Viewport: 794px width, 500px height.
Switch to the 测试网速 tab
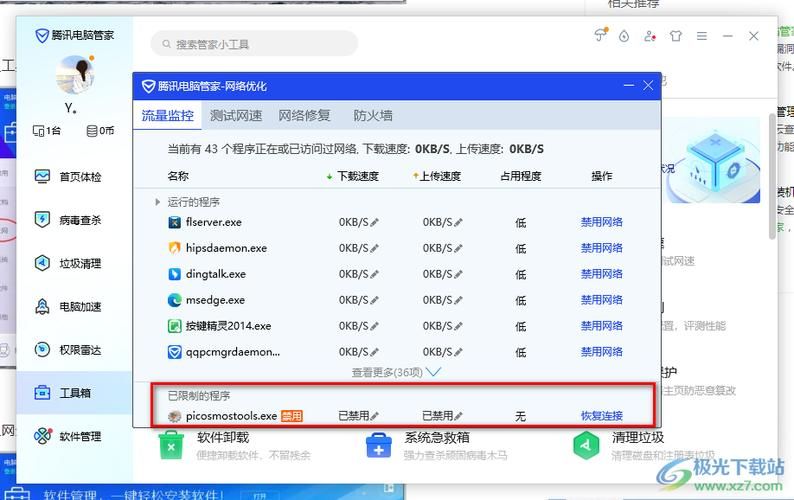tap(236, 116)
